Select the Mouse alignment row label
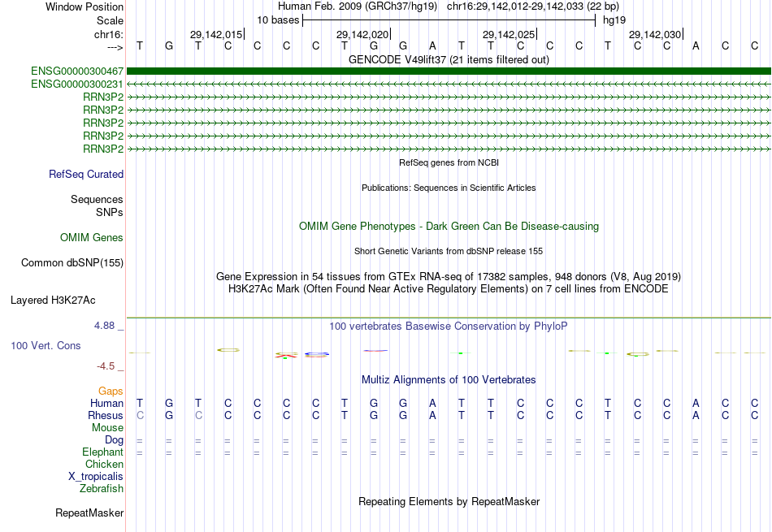The image size is (772, 532). pos(107,428)
